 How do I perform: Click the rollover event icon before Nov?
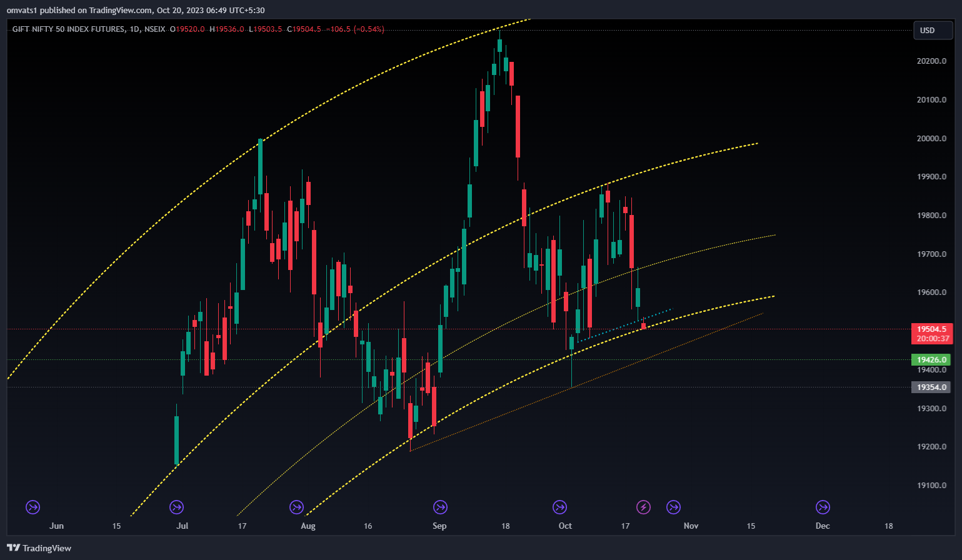point(673,507)
